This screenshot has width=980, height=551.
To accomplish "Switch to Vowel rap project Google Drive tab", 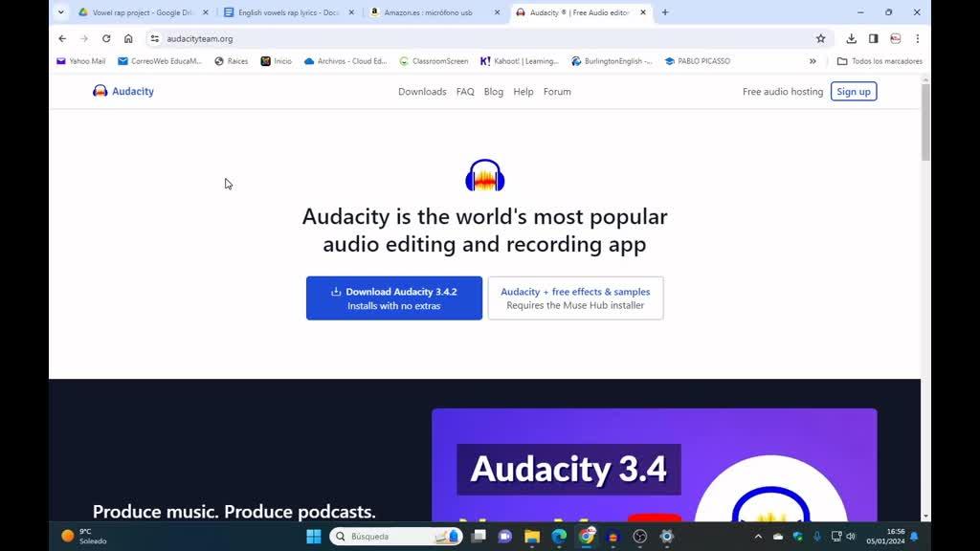I will [143, 11].
